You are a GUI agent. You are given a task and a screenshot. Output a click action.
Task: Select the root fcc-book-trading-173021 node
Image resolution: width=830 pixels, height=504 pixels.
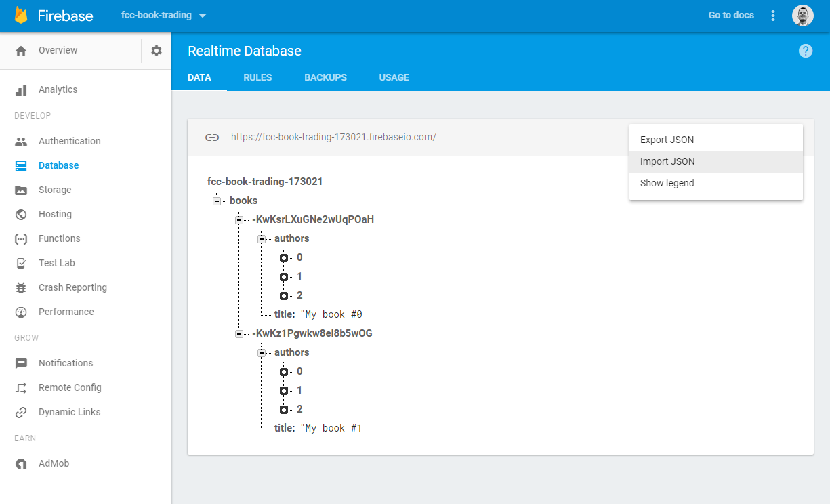[x=265, y=182]
